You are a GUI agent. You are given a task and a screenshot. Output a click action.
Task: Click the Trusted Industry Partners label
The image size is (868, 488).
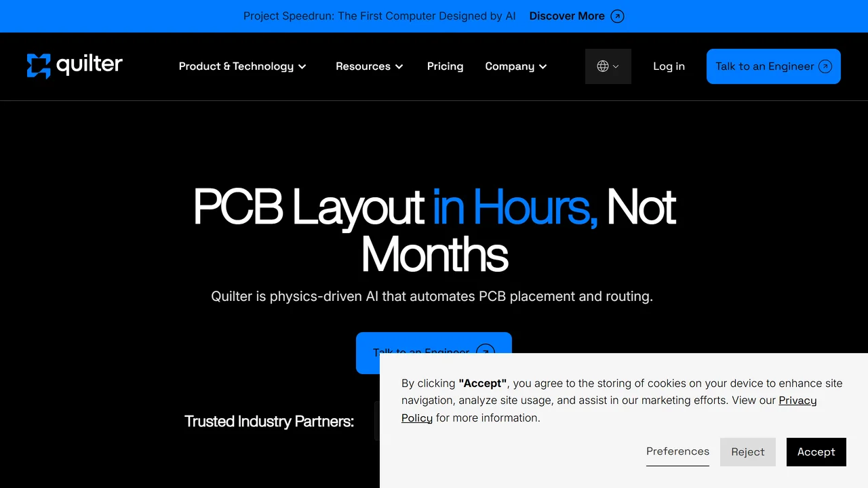(269, 422)
